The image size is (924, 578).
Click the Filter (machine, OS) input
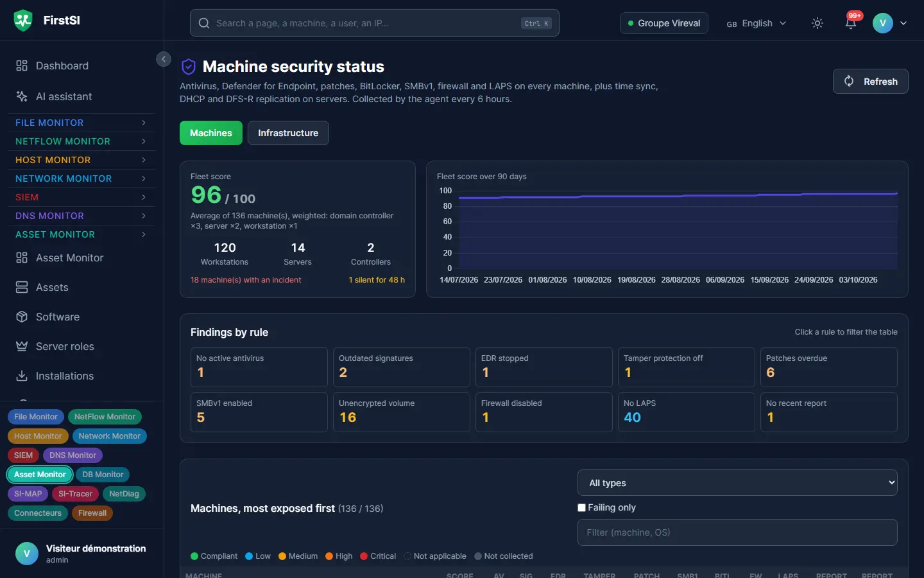coord(737,532)
